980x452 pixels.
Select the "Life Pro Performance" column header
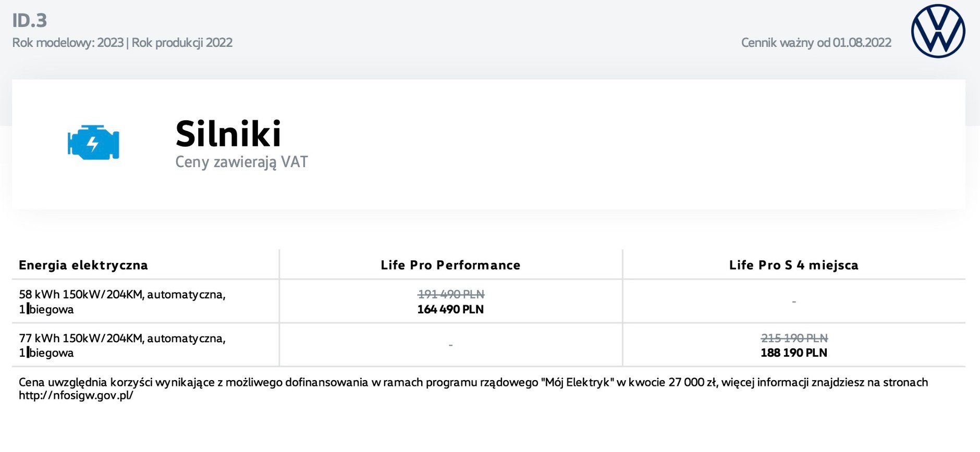coord(450,265)
